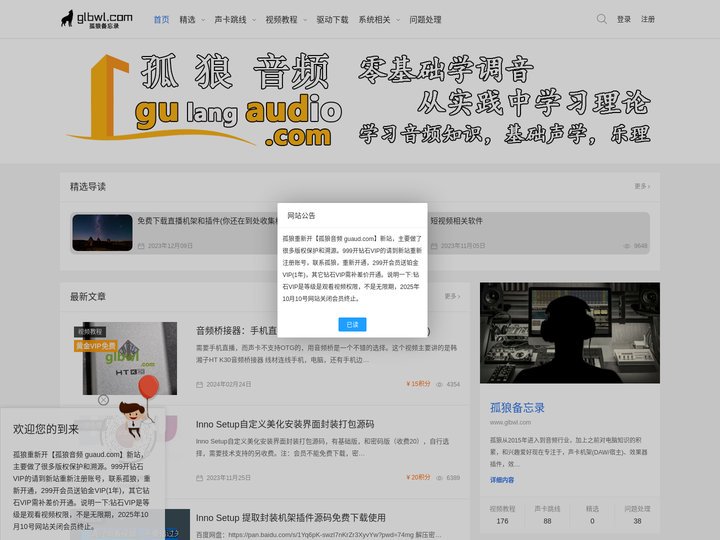Image resolution: width=720 pixels, height=540 pixels.
Task: Open 视频教程 navigation menu
Action: click(x=281, y=19)
